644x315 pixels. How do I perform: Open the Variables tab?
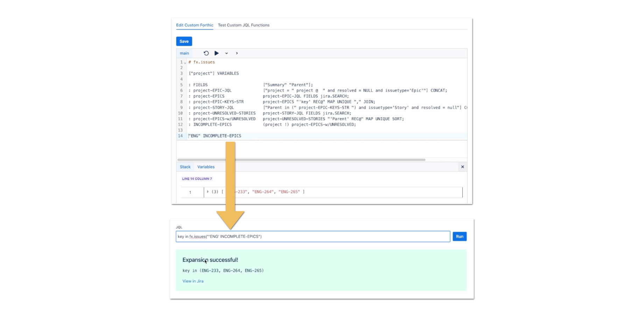[x=206, y=167]
